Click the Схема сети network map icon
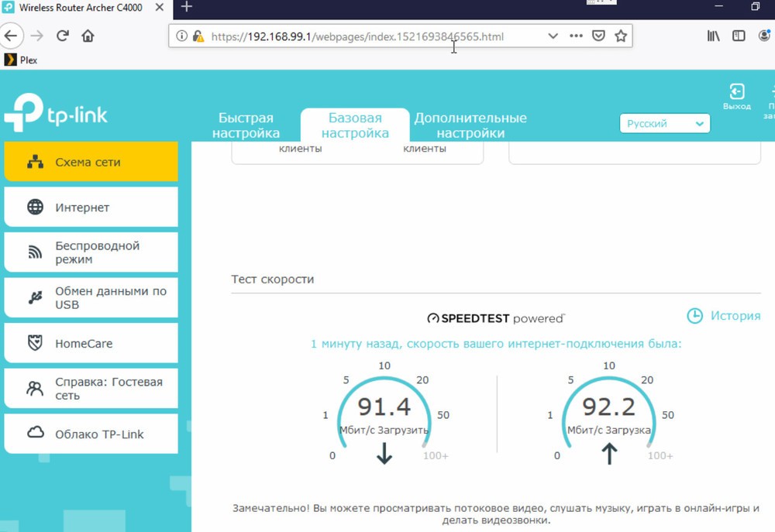This screenshot has width=775, height=532. [x=35, y=163]
